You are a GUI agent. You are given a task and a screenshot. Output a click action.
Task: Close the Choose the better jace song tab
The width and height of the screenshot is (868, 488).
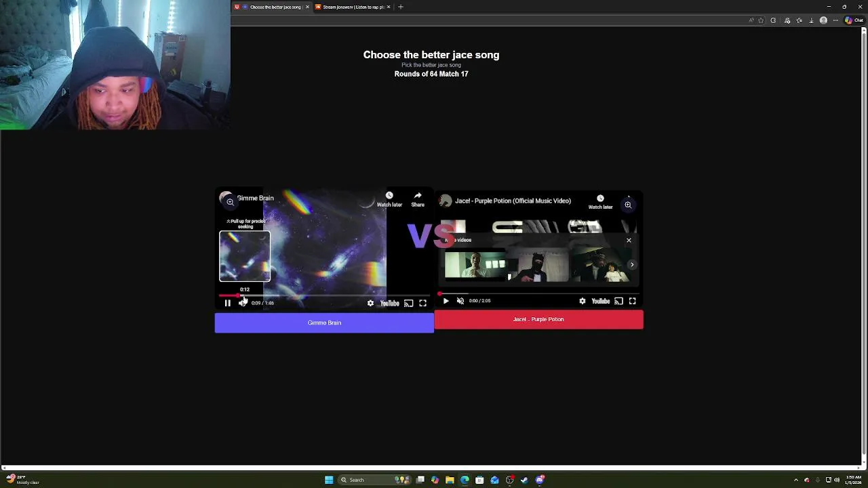(307, 7)
